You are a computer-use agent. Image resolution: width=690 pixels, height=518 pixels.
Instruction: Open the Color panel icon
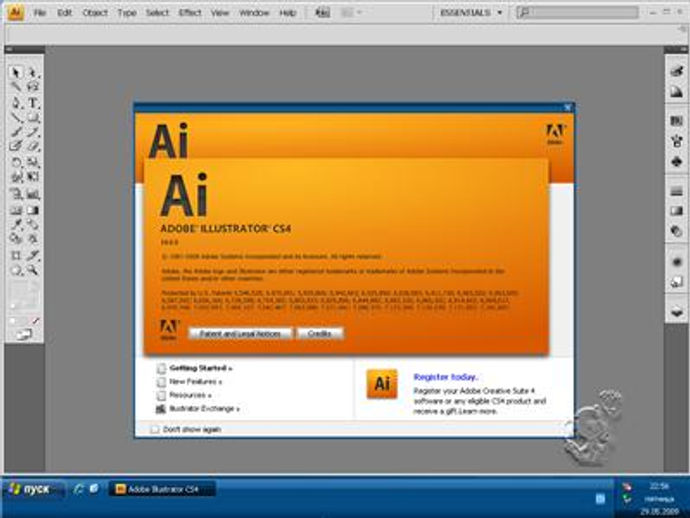(x=676, y=71)
